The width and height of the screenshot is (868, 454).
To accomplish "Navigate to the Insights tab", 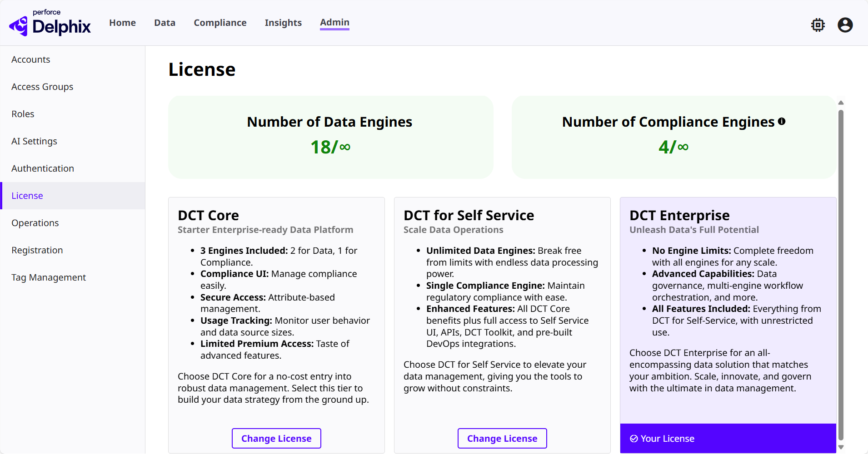I will pyautogui.click(x=283, y=23).
